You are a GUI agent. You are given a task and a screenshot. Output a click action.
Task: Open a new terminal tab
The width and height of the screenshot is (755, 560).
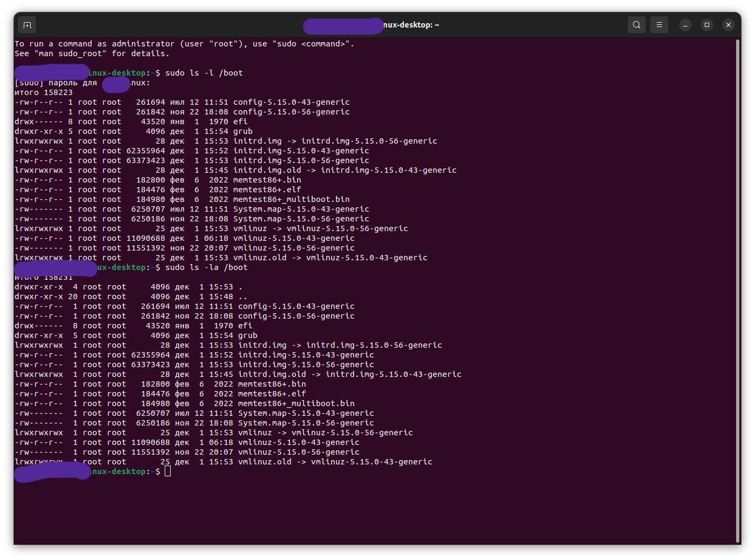point(26,24)
